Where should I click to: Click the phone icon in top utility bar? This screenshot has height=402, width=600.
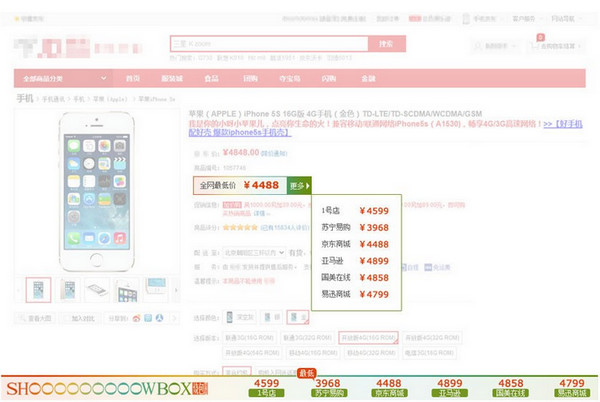tap(466, 18)
